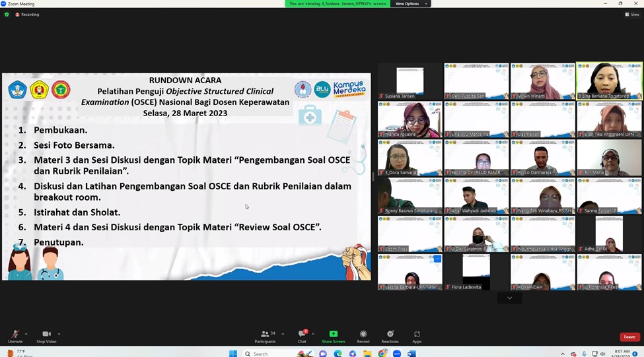644x357 pixels.
Task: Open the Apps icon in toolbar
Action: click(x=417, y=335)
